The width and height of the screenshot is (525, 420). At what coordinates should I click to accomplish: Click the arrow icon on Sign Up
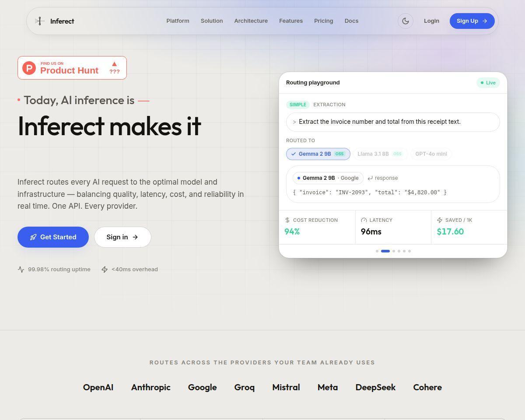pos(485,21)
